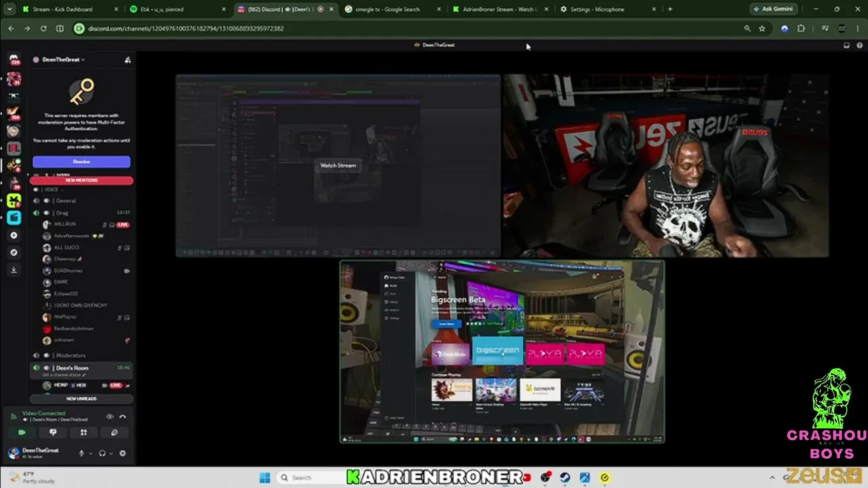Open soundboard button in voice panel
The image size is (868, 488).
pos(114,432)
